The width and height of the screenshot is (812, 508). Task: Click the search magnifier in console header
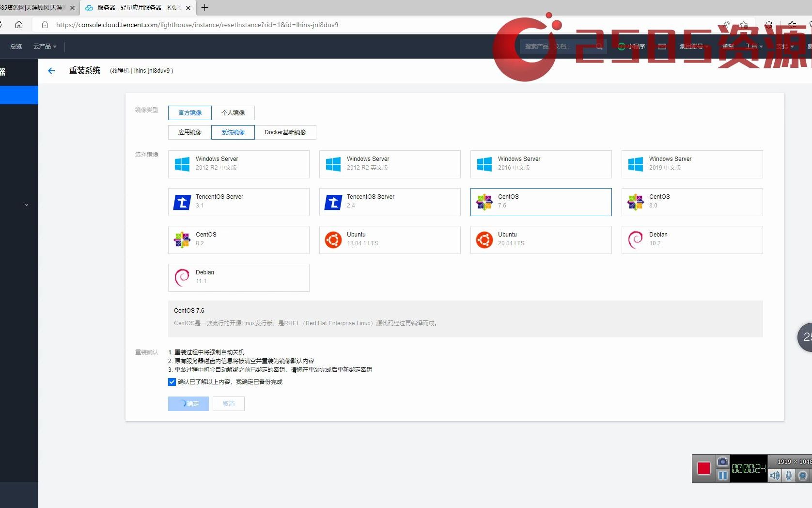599,47
